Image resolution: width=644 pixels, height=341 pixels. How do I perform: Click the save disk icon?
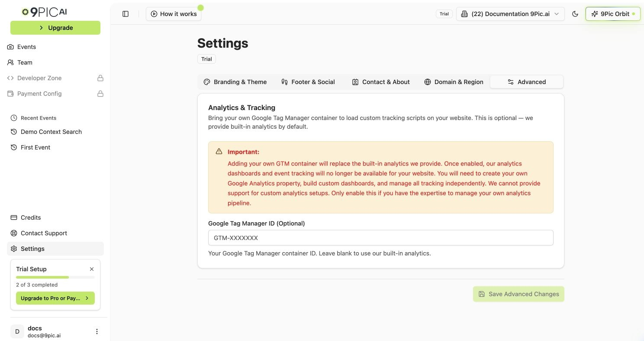point(482,294)
